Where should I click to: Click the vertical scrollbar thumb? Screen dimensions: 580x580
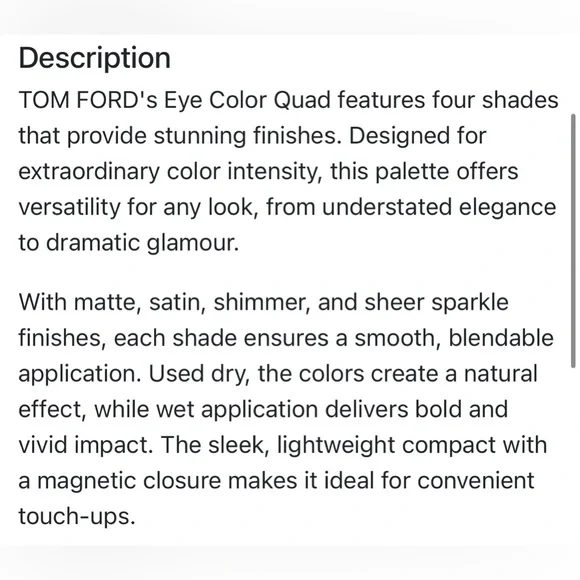click(573, 241)
